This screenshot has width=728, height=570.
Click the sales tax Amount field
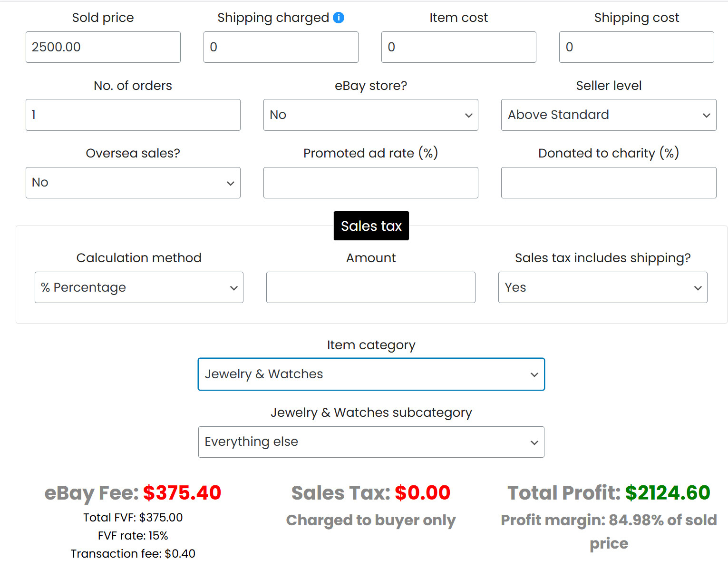coord(371,287)
